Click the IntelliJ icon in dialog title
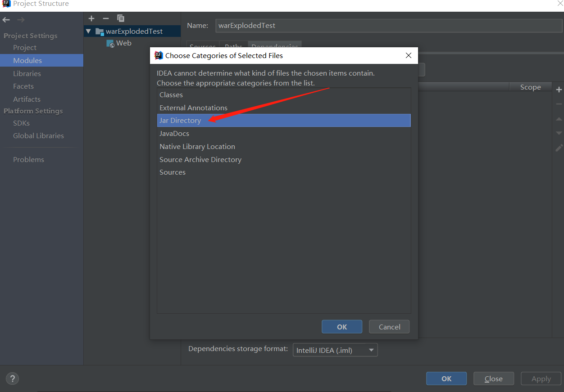Screen dimensions: 564x392 (159, 55)
